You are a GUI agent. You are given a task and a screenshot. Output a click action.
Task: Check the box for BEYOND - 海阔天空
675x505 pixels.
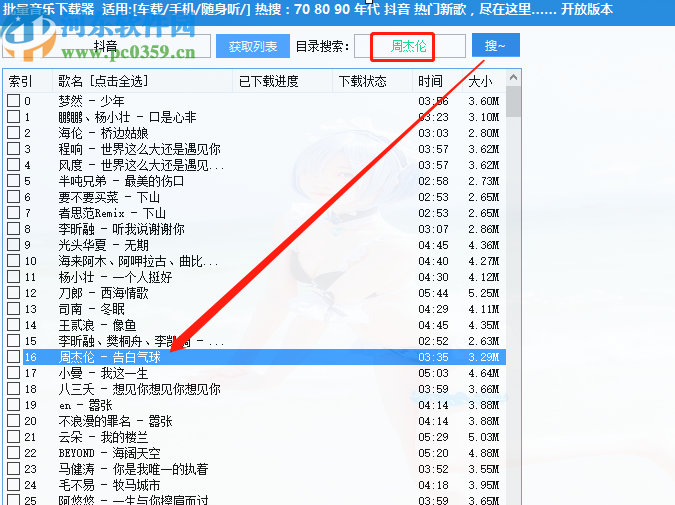pyautogui.click(x=13, y=452)
